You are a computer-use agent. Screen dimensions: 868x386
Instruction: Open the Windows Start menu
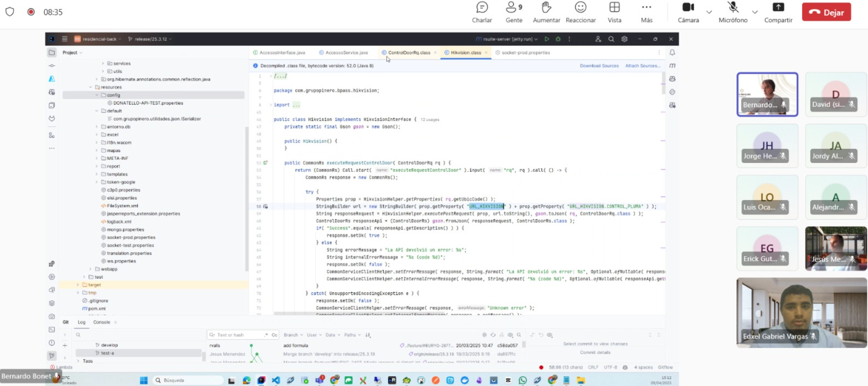coord(144,380)
